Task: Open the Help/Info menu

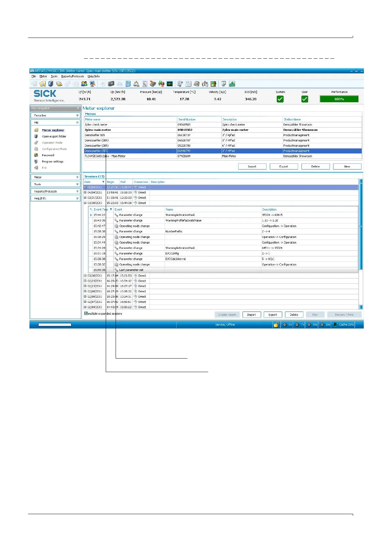Action: (x=94, y=76)
